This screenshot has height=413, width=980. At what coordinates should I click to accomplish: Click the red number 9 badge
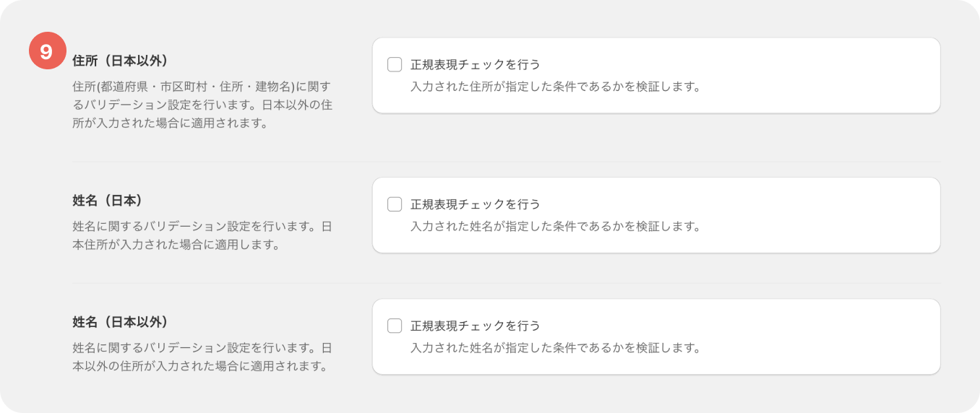[47, 51]
